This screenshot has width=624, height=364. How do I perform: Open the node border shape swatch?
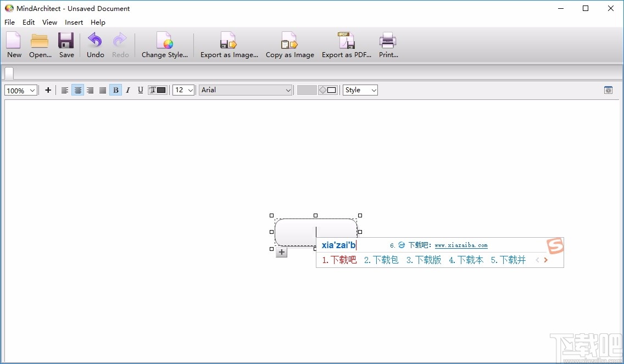pyautogui.click(x=327, y=90)
